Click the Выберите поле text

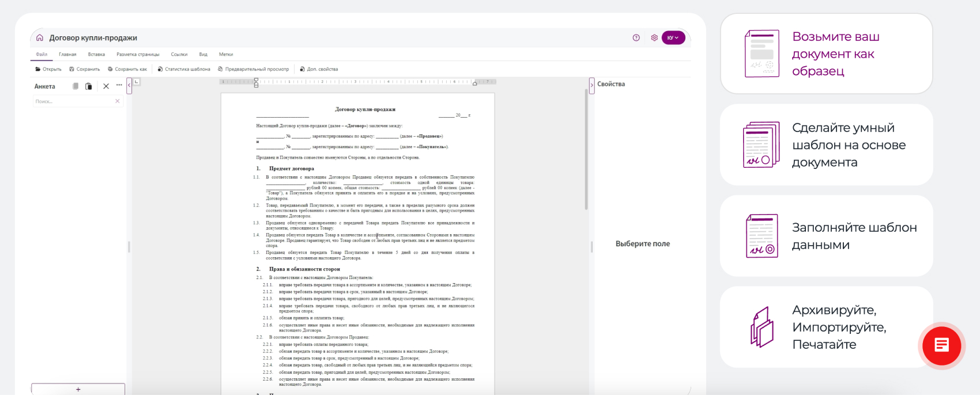pyautogui.click(x=643, y=244)
